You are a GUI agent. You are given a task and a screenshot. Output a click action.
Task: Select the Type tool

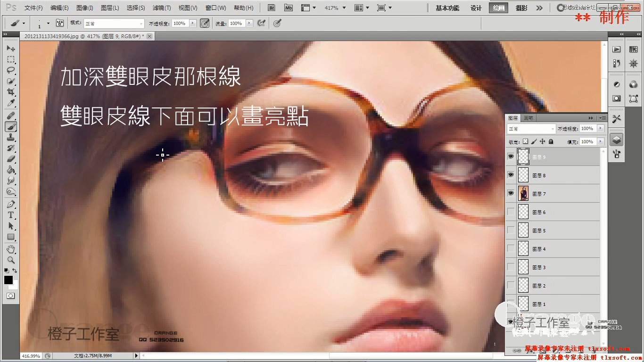coord(10,215)
